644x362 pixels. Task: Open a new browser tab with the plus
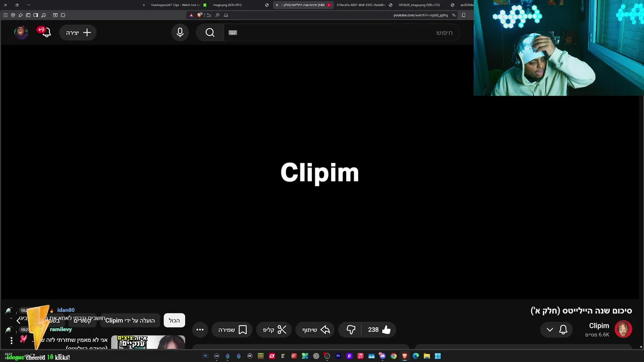[144, 5]
